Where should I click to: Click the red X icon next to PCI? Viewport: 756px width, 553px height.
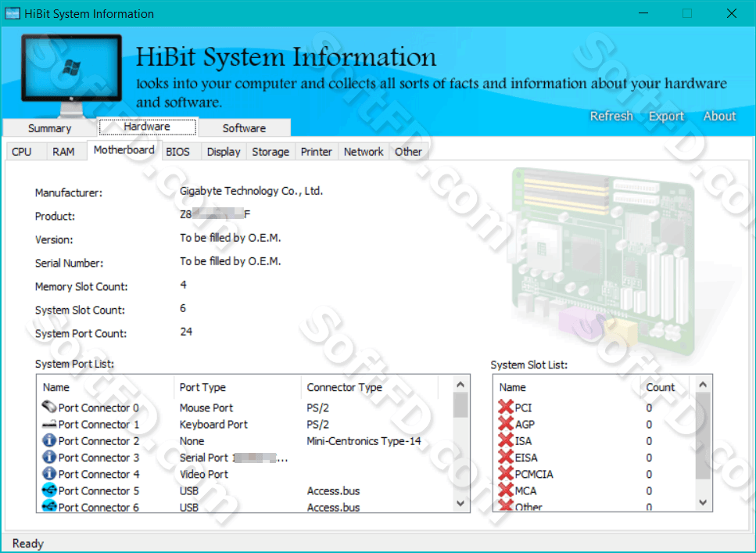pos(506,408)
